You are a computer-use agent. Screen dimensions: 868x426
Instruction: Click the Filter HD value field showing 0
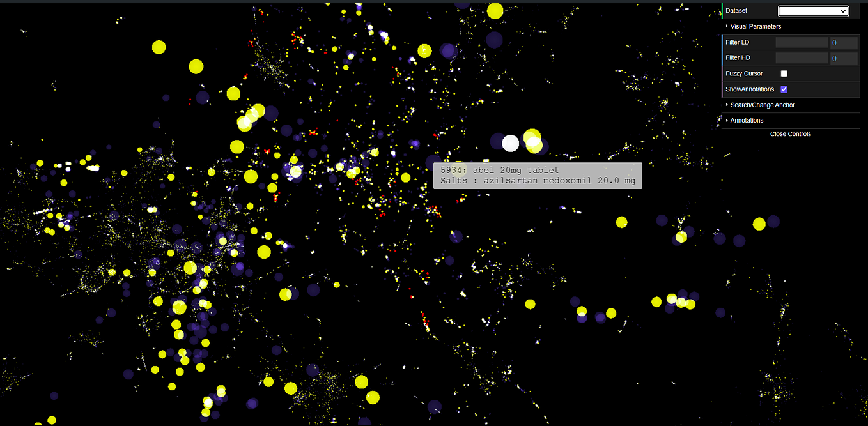[842, 58]
